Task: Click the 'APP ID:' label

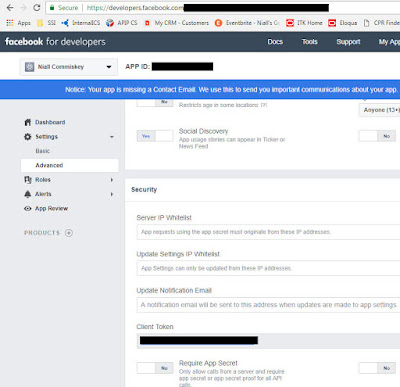Action: [137, 67]
